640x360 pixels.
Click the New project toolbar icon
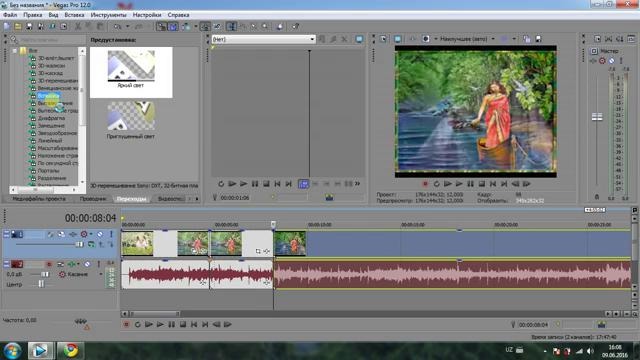[x=7, y=27]
